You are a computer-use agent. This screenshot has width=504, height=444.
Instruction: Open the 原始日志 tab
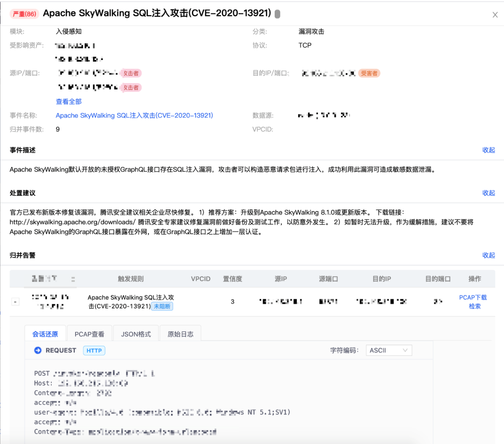pyautogui.click(x=181, y=334)
